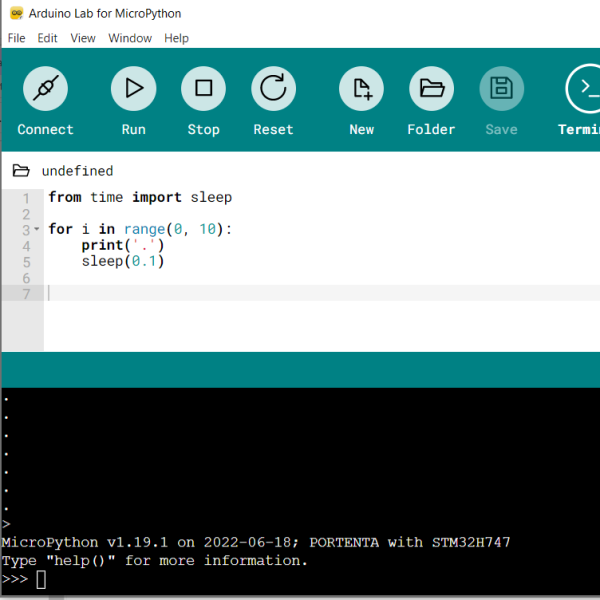Viewport: 600px width, 600px height.
Task: Reset the board using the Reset icon
Action: tap(273, 89)
